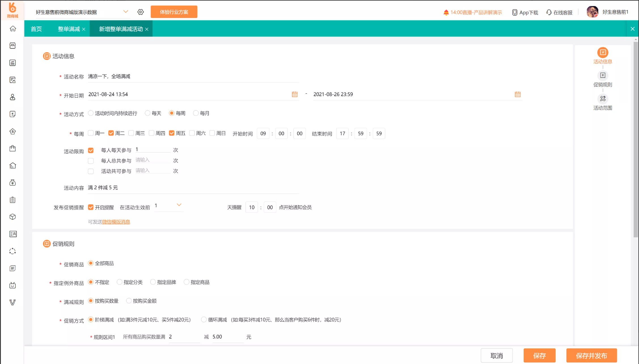
Task: Expand days-before-activity reminder dropdown
Action: coord(179,205)
